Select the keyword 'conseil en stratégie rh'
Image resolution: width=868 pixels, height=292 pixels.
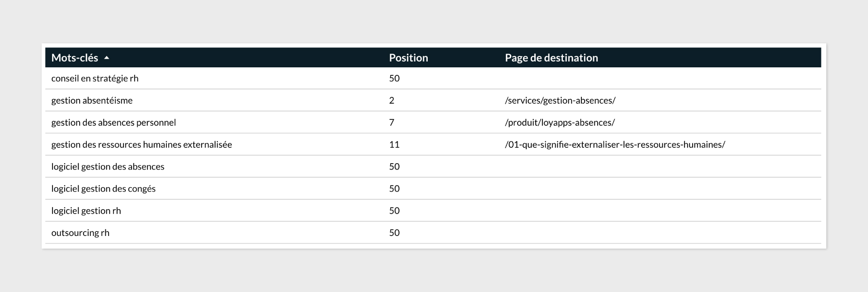(x=95, y=78)
